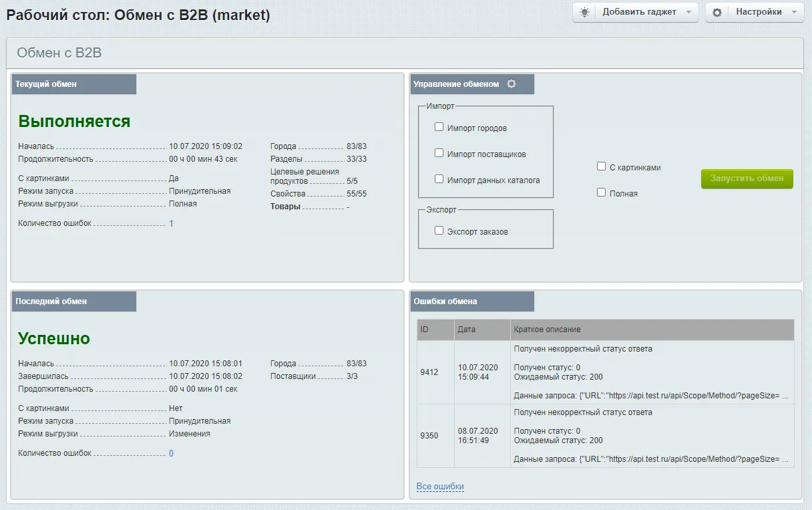Open the Все ошибки link
The width and height of the screenshot is (812, 510).
[439, 487]
